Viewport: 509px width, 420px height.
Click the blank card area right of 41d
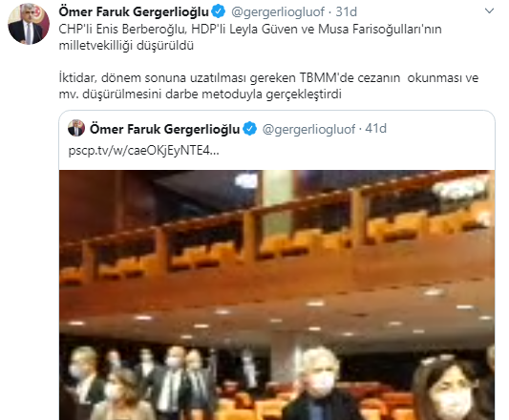tap(440, 129)
